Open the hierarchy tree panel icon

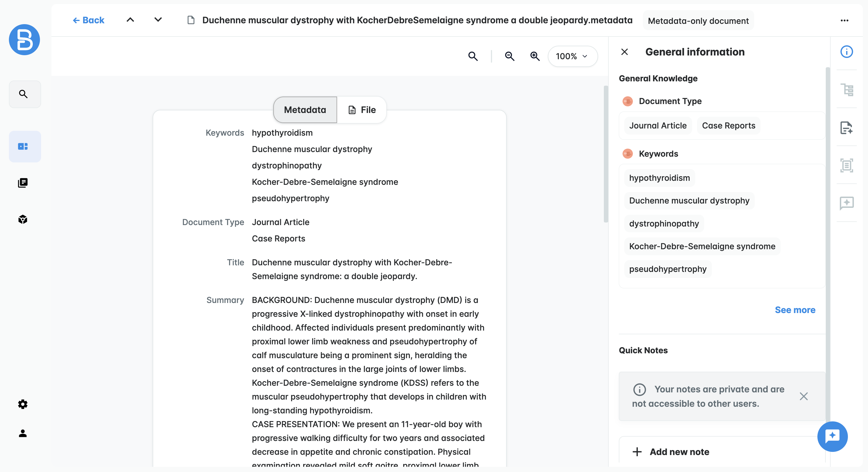[x=846, y=90]
